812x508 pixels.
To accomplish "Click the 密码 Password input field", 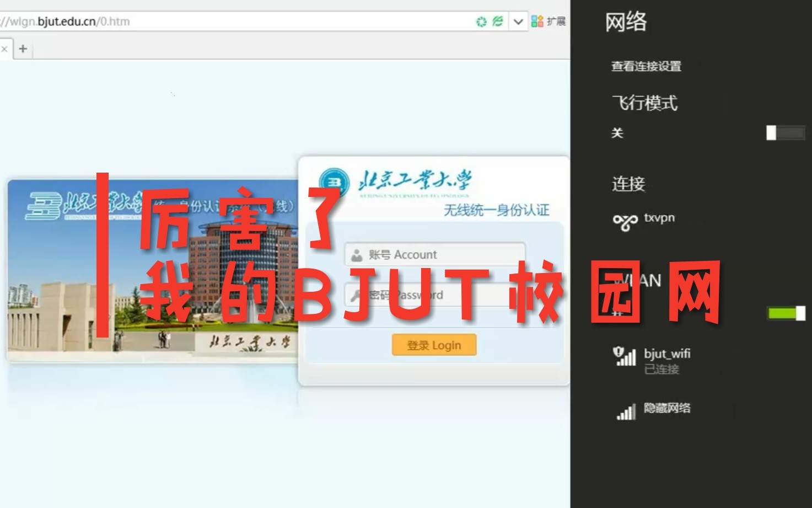I will coord(435,295).
